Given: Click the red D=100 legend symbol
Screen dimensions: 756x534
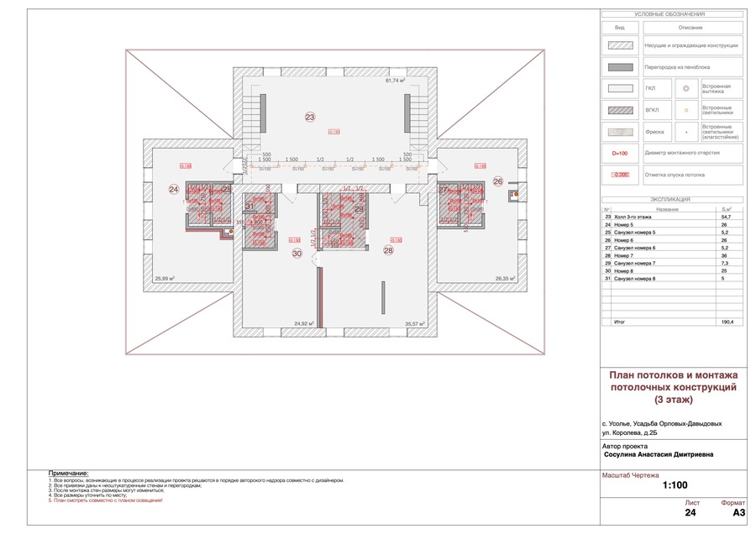Looking at the screenshot, I should click(620, 154).
